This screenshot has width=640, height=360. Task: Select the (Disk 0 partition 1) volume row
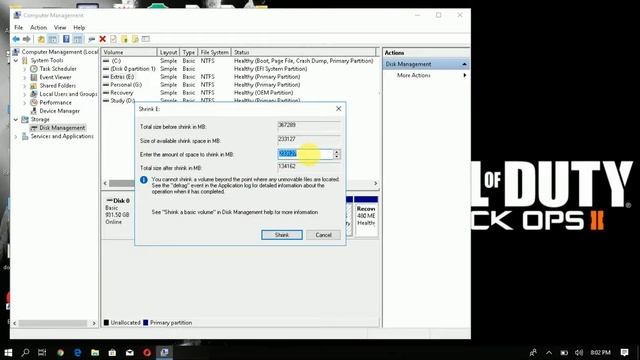pyautogui.click(x=239, y=69)
